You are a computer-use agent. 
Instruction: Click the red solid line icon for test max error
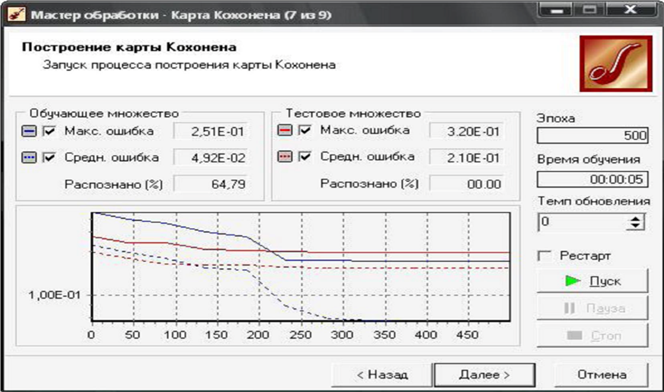285,130
